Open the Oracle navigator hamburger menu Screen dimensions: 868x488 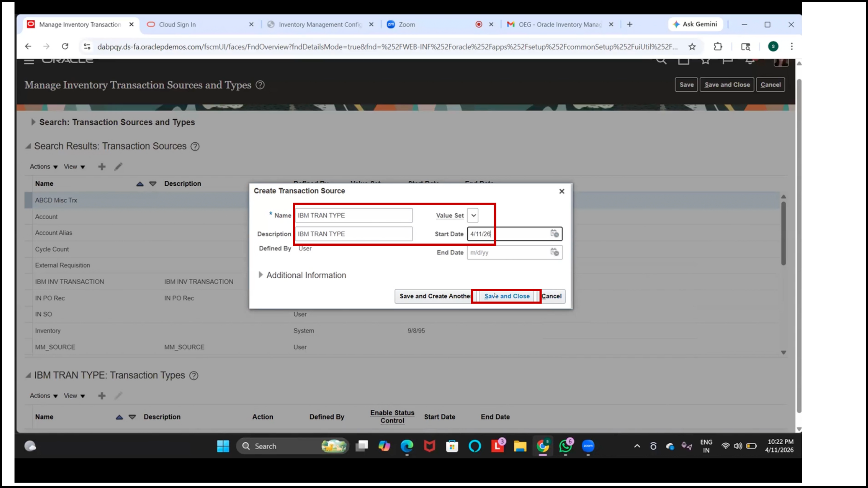pos(29,61)
